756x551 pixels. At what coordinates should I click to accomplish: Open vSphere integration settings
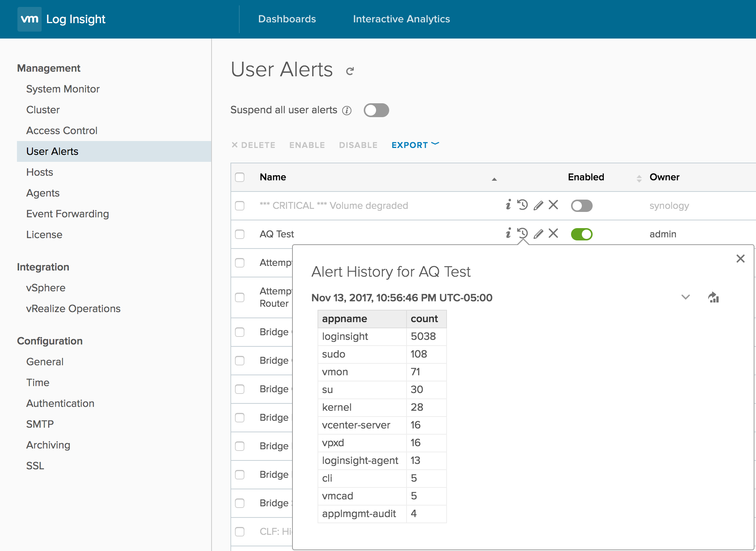46,288
